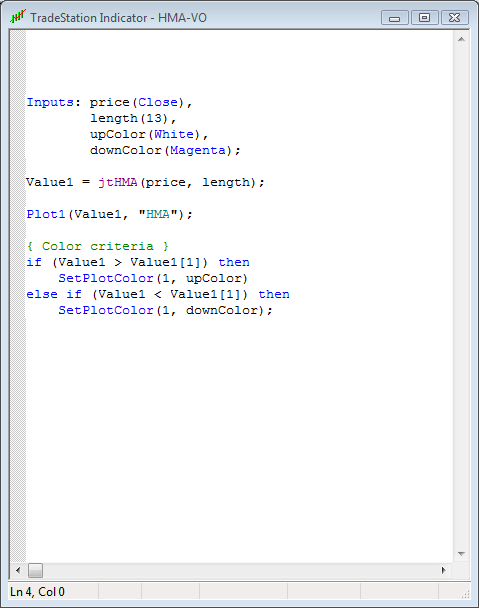Place cursor on the Inputs keyword
Image resolution: width=479 pixels, height=608 pixels.
click(x=50, y=102)
